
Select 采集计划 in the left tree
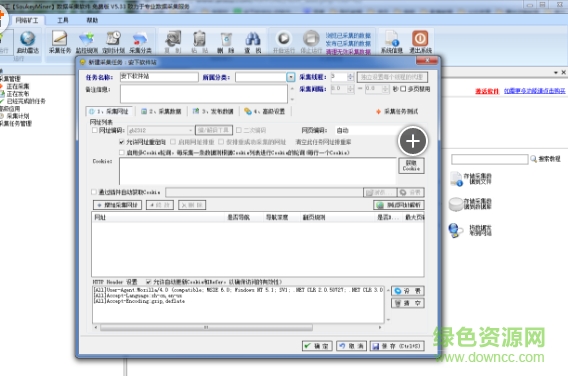[x=18, y=116]
